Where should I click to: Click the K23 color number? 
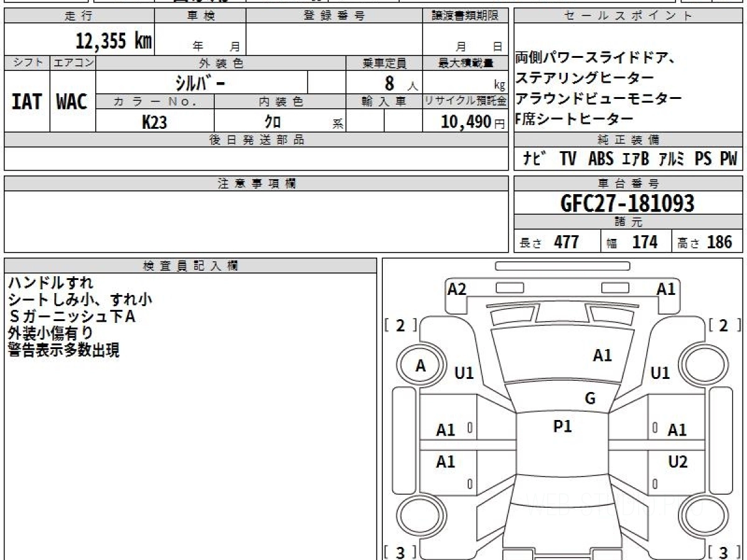pyautogui.click(x=154, y=123)
